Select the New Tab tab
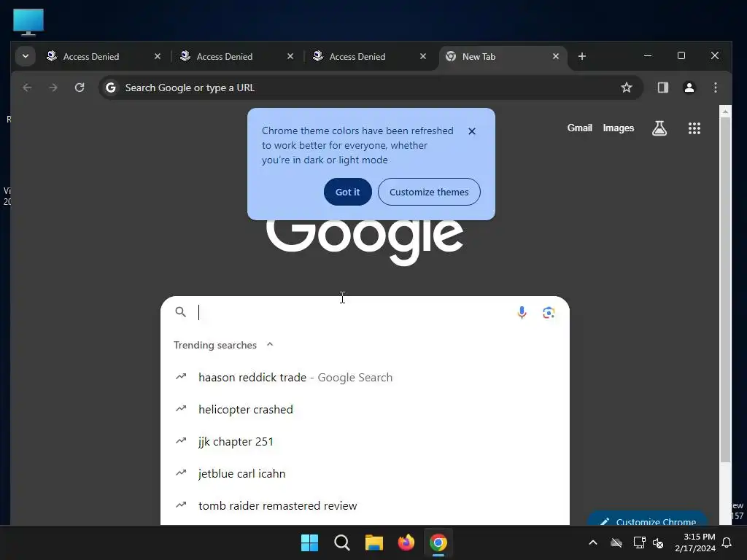The image size is (747, 560). 503,57
